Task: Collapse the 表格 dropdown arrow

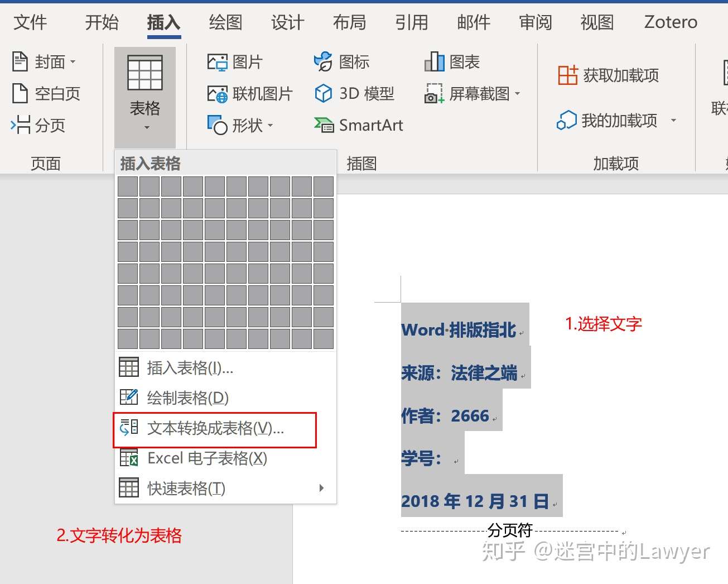Action: click(x=147, y=128)
